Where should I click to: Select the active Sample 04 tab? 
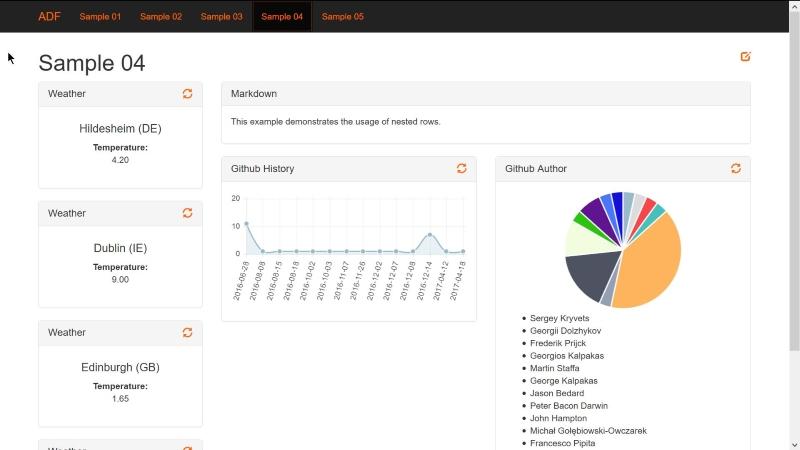tap(282, 16)
